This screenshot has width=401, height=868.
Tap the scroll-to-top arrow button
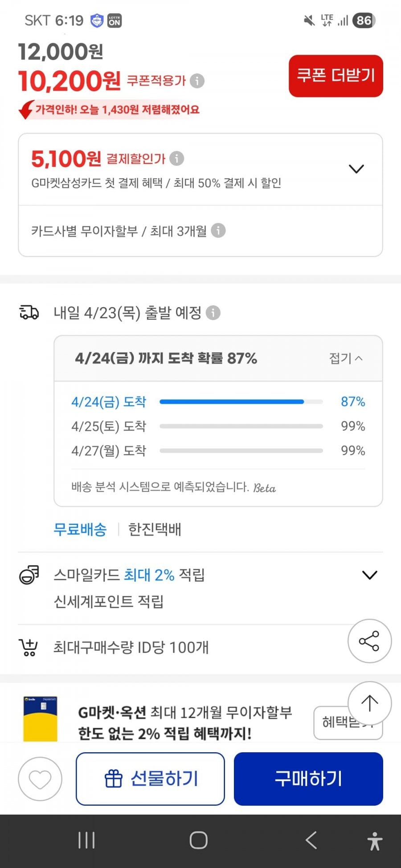tap(369, 703)
